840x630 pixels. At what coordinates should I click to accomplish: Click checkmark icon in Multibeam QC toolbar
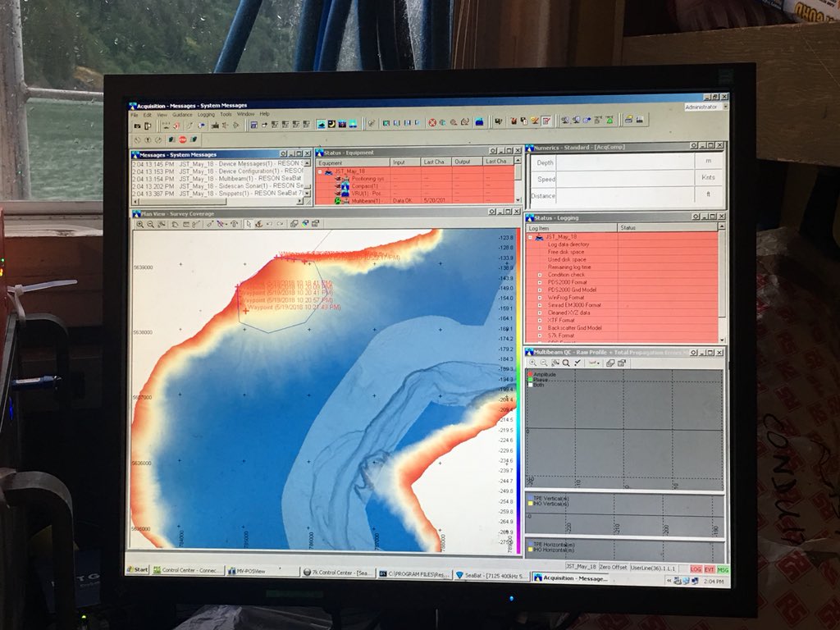577,363
